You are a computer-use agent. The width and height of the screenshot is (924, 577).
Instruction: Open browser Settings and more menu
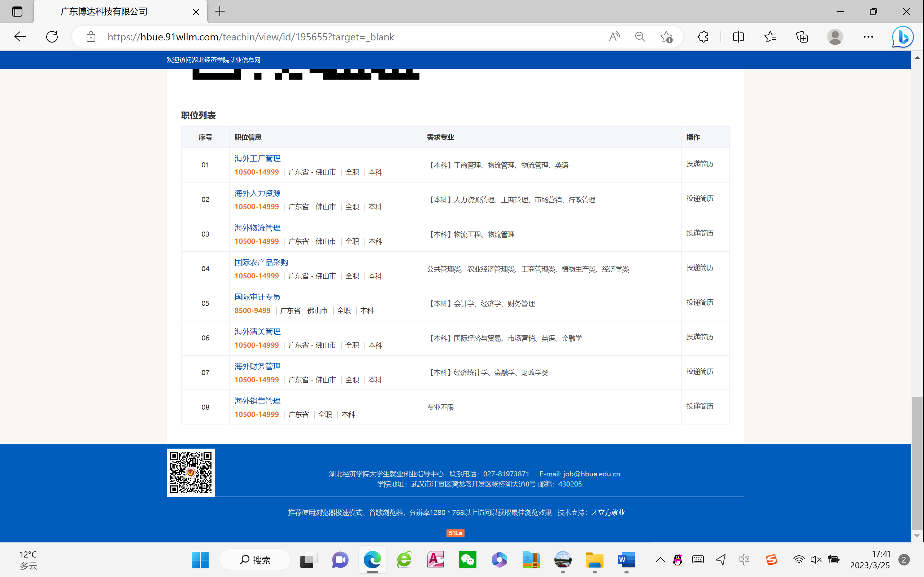pyautogui.click(x=868, y=37)
